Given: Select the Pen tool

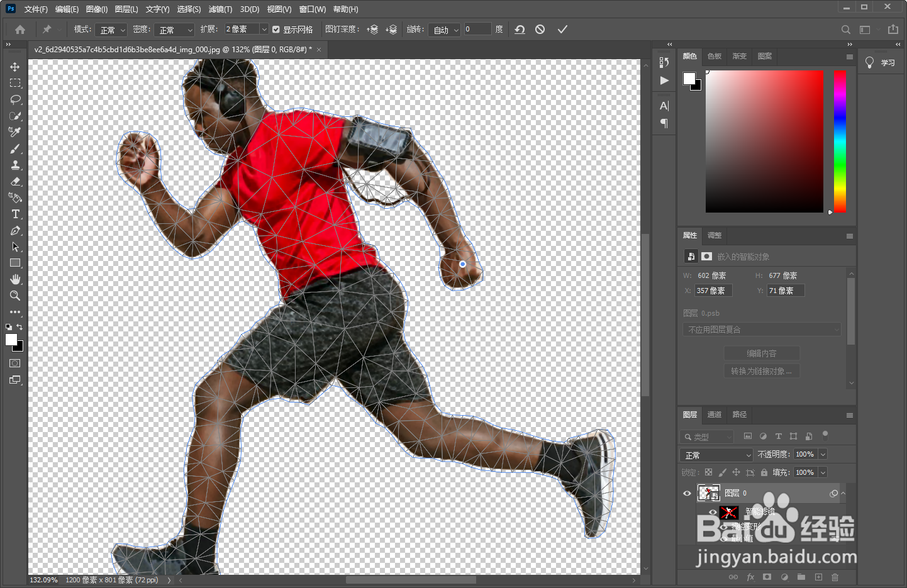Looking at the screenshot, I should click(15, 230).
